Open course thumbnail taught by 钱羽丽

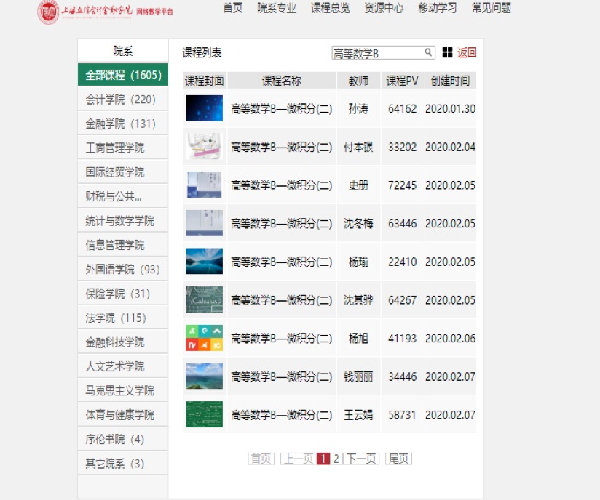pos(204,376)
